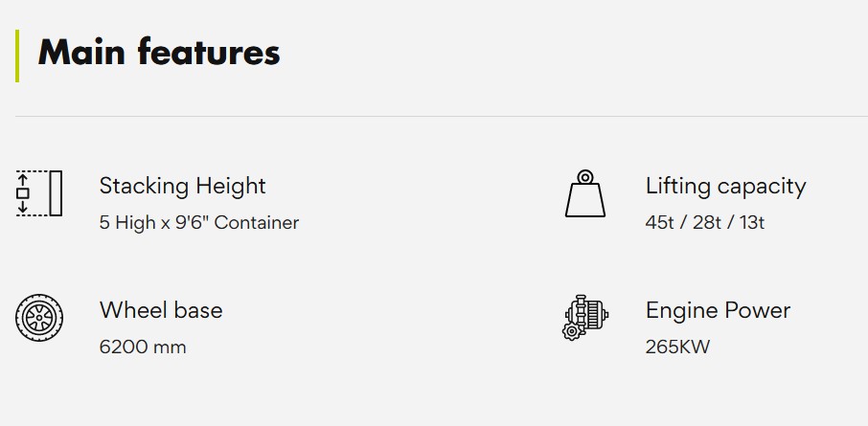868x426 pixels.
Task: Click the Stacking Height label
Action: point(182,186)
